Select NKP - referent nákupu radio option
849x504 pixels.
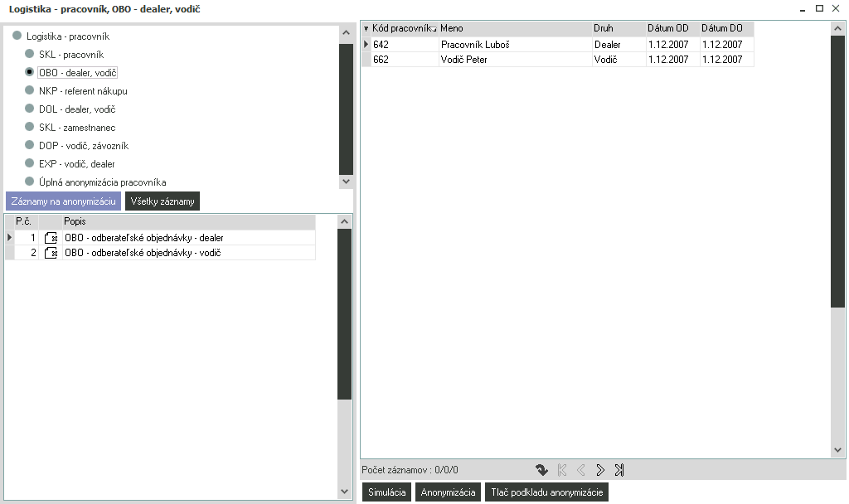30,91
